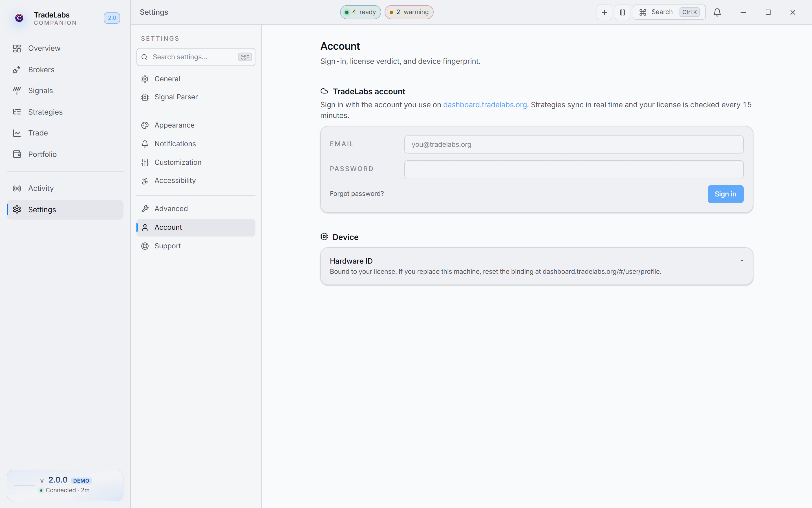The width and height of the screenshot is (812, 508).
Task: Open the Search Ctrl K command bar
Action: click(x=669, y=12)
